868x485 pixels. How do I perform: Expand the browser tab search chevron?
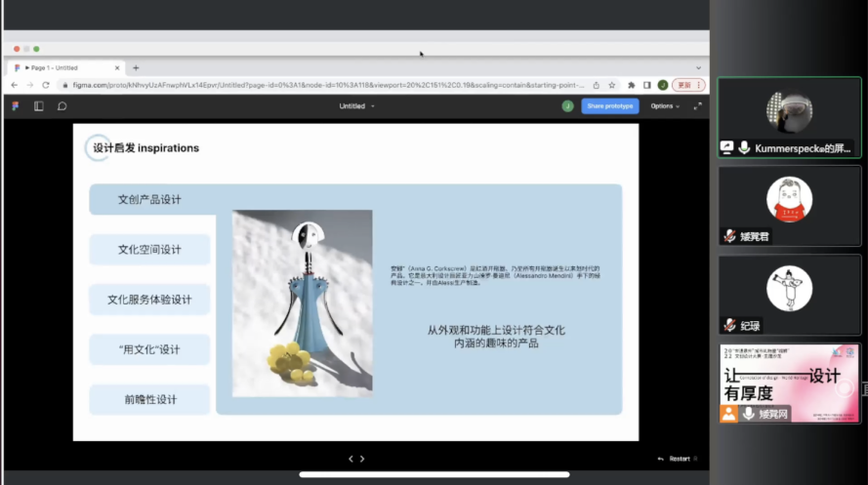[x=699, y=68]
